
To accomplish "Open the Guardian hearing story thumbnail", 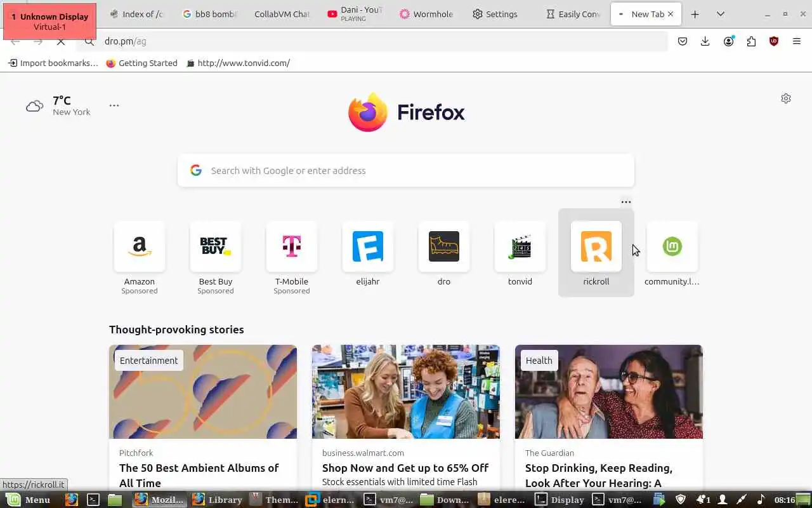I will click(x=609, y=392).
